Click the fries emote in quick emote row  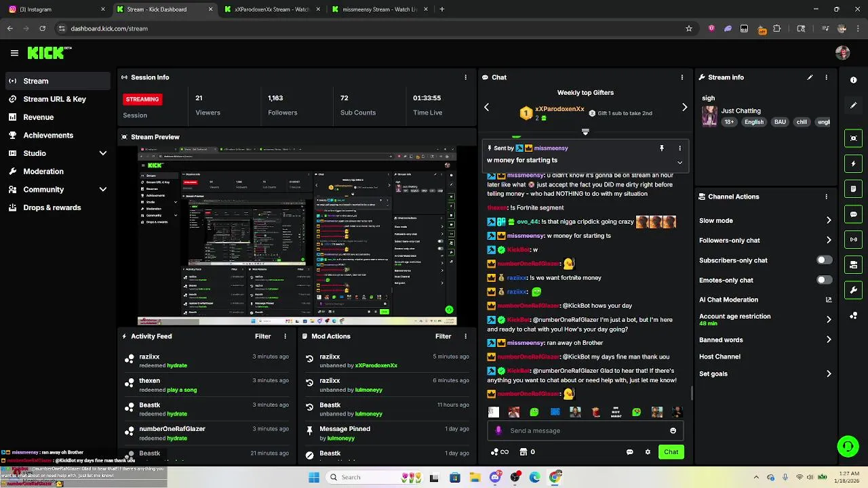tap(595, 412)
